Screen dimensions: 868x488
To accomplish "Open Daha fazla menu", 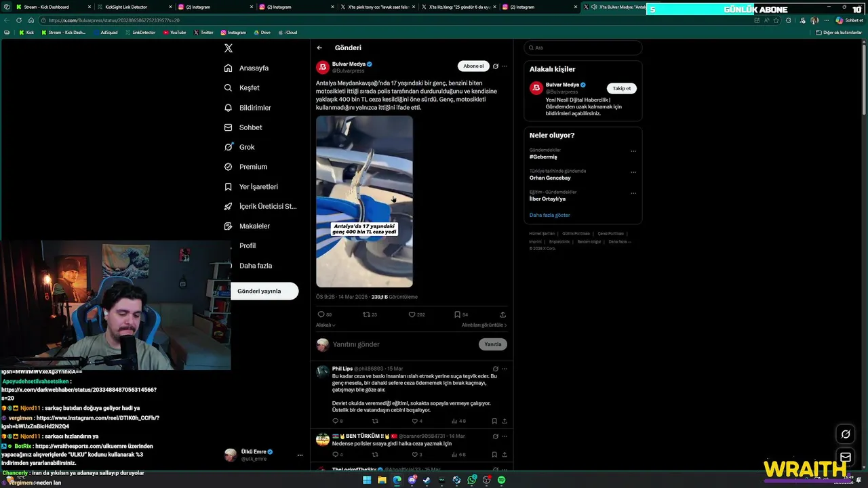I will (x=252, y=266).
